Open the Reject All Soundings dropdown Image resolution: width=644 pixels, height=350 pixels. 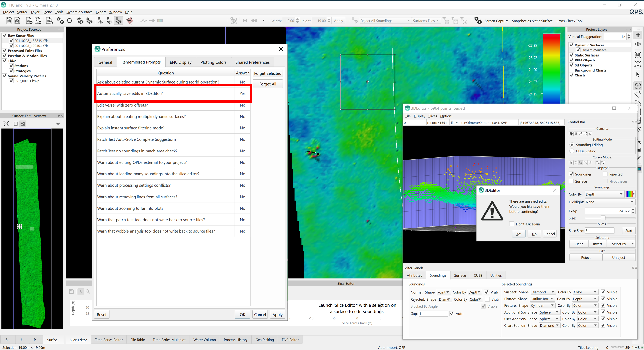pyautogui.click(x=385, y=21)
